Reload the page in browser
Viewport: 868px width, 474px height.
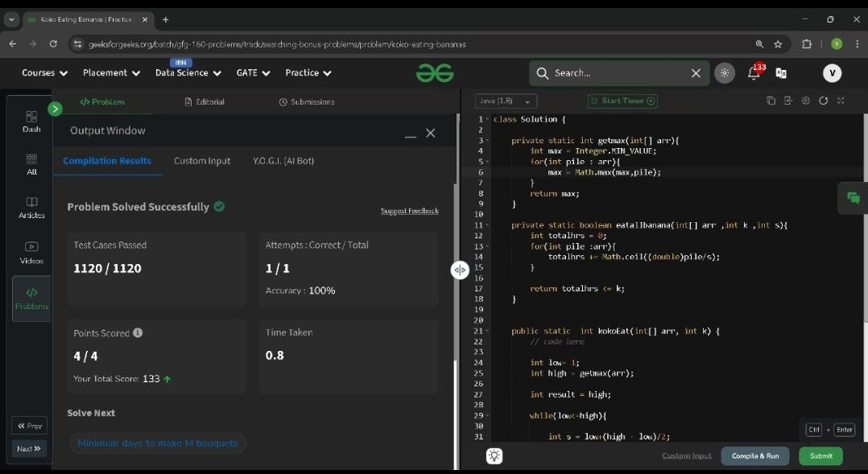[x=53, y=43]
